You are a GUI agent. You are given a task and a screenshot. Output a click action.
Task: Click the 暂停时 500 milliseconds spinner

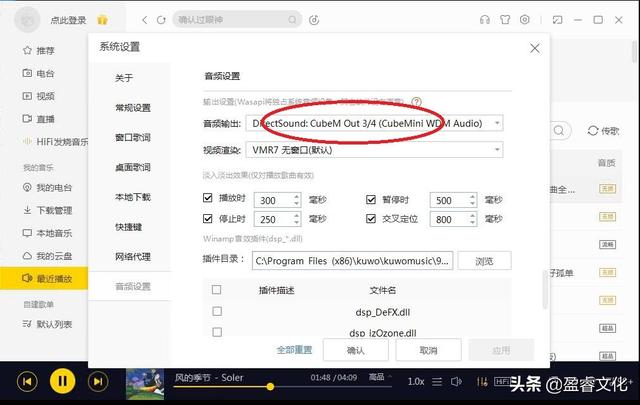click(x=453, y=200)
